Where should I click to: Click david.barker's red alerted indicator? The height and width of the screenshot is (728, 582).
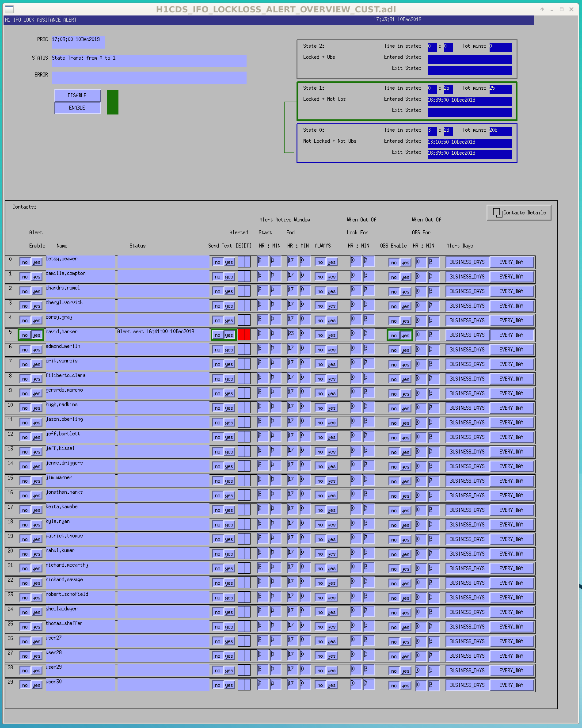pos(244,335)
